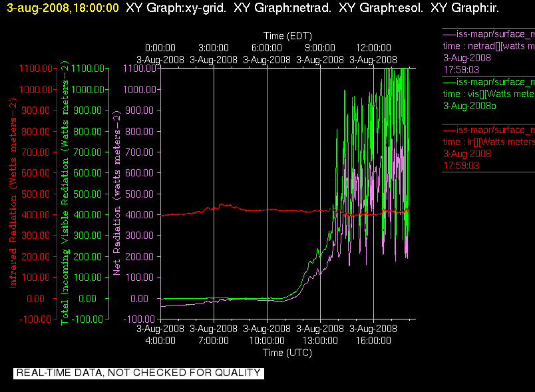Viewport: 535px width, 392px height.
Task: Click the 7:00:00 UTC tick label
Action: click(x=213, y=341)
